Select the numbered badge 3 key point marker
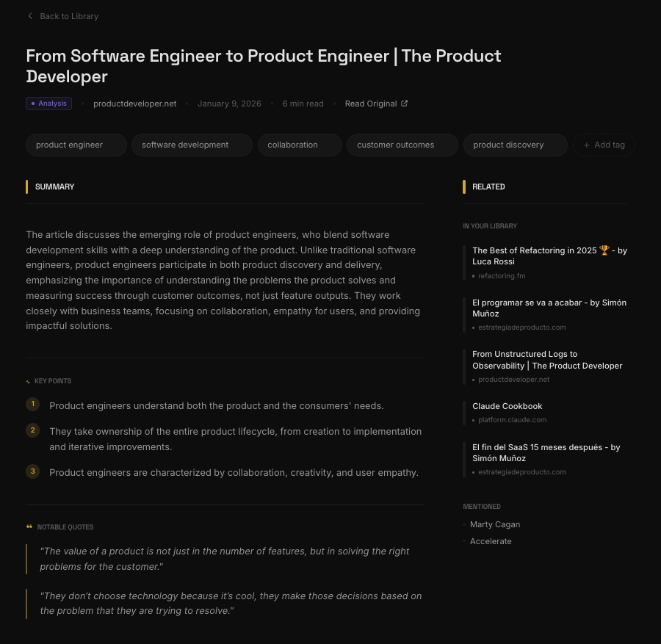Screen dimensions: 661x644 coord(32,471)
